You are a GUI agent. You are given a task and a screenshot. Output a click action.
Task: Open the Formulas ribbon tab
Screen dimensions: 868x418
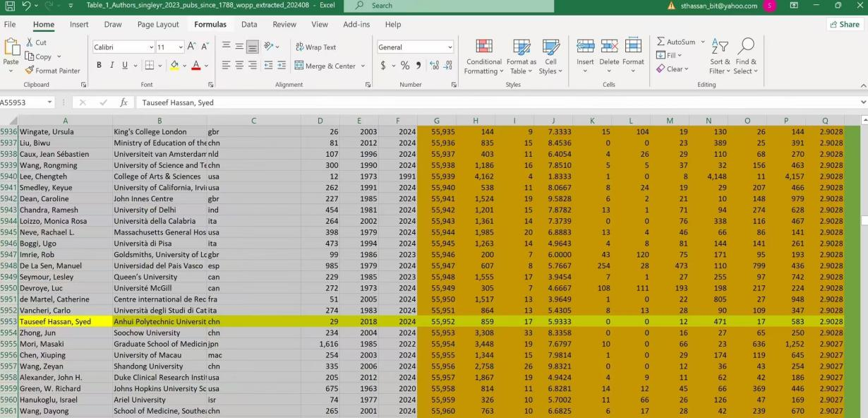210,25
